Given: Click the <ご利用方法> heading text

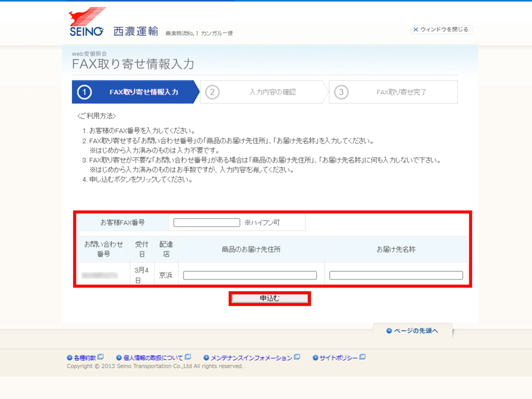Looking at the screenshot, I should click(x=97, y=116).
